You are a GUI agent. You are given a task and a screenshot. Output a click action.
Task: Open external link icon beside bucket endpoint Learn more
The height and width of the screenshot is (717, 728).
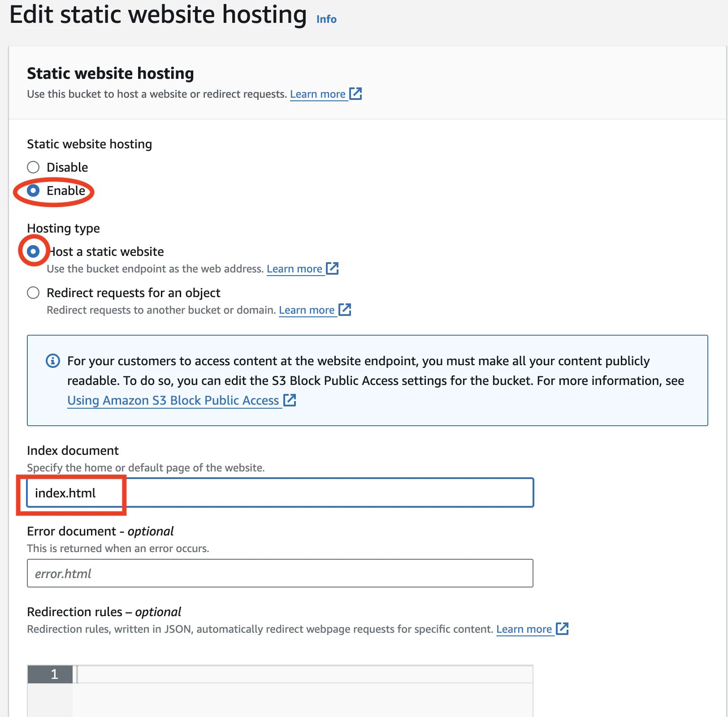pos(332,268)
